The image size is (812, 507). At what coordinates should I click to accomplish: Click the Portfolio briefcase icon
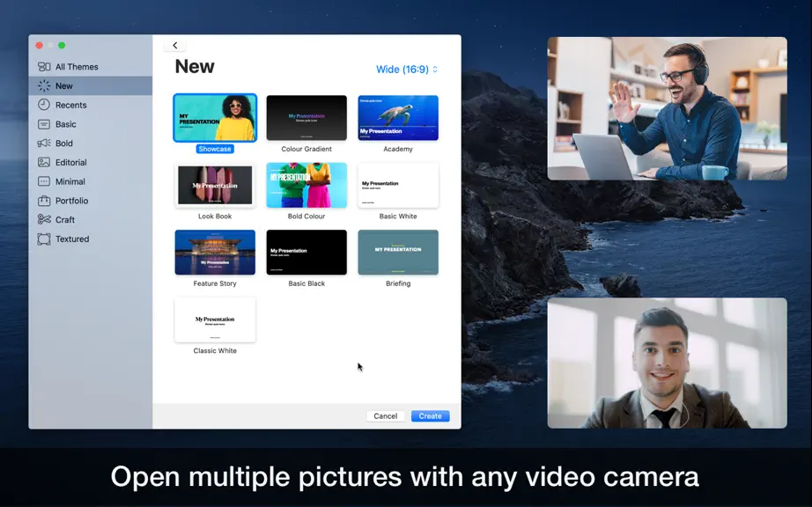44,201
